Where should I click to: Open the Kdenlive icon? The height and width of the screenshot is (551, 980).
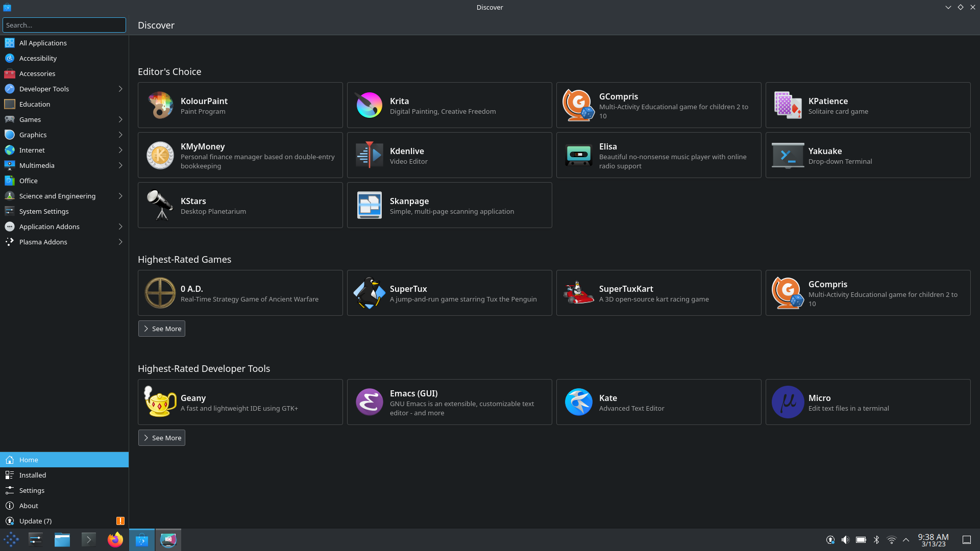pos(369,155)
